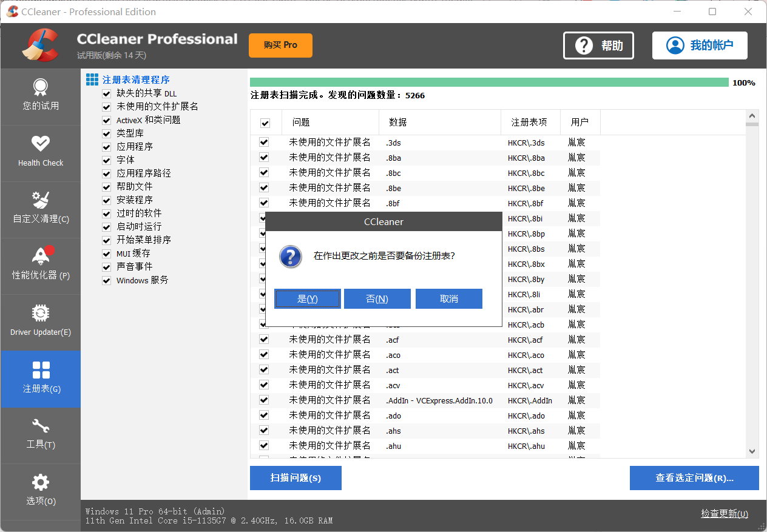Toggle MUI 缓存 checkbox
767x532 pixels.
click(106, 254)
